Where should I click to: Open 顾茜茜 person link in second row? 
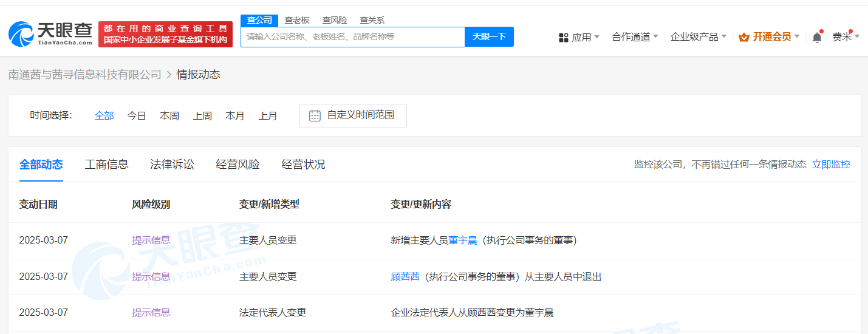pos(405,277)
